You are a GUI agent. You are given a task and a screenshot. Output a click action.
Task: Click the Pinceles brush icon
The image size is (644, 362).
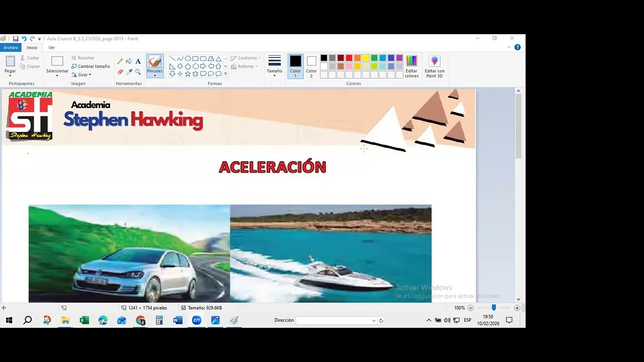[155, 61]
